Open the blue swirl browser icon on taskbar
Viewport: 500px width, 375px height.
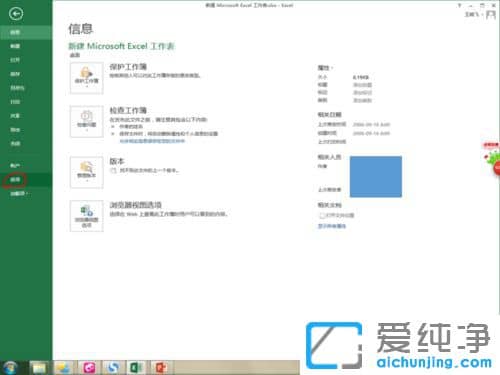pos(113,368)
